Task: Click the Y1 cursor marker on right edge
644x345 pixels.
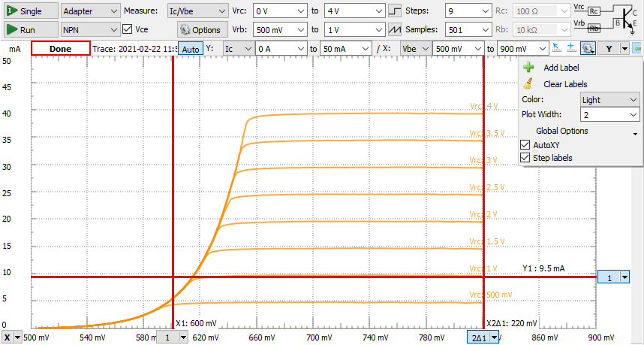Action: coord(613,277)
